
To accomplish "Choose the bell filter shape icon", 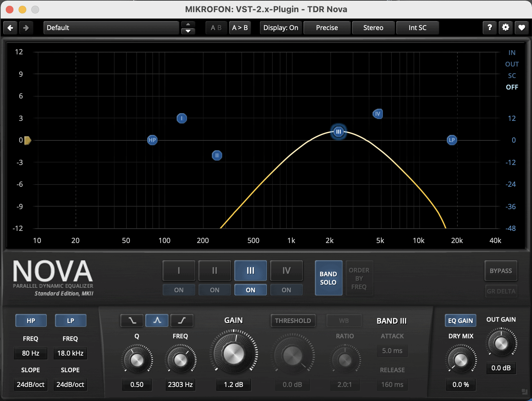I will click(157, 320).
